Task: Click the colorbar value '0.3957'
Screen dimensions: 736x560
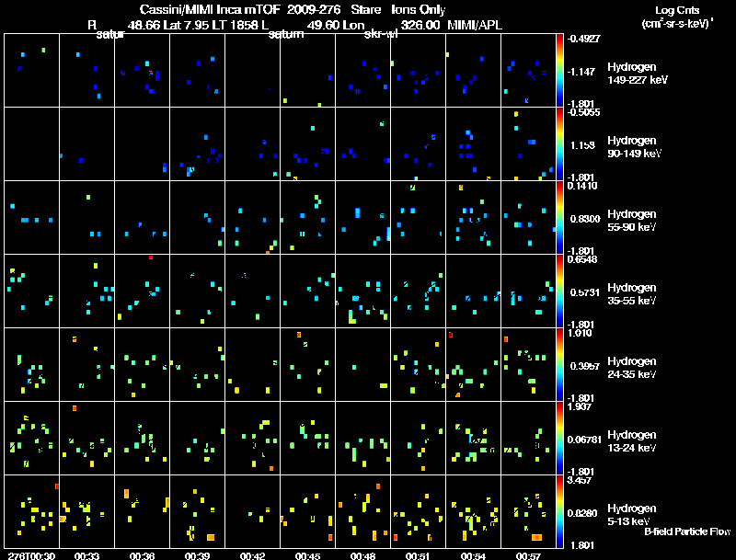Action: pyautogui.click(x=585, y=366)
